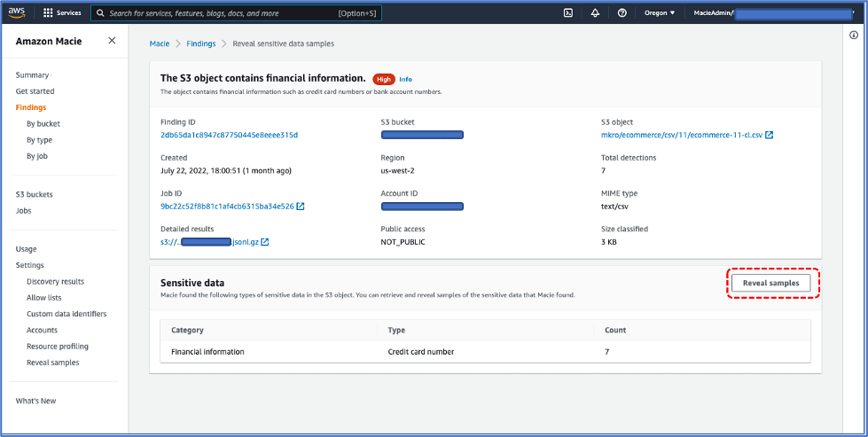Open S3 object external link icon
Viewport: 868px width, 437px height.
click(x=770, y=135)
